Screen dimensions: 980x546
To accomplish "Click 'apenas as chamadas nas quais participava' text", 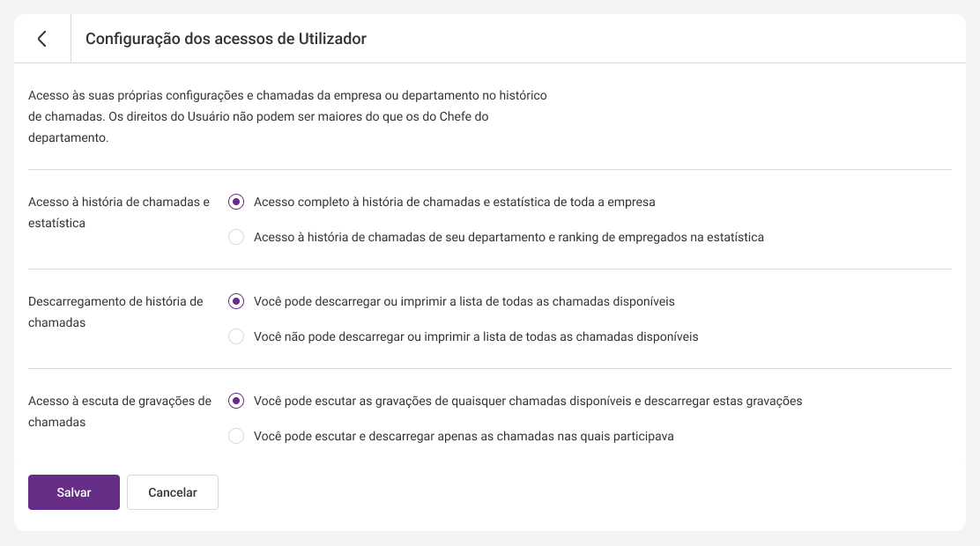I will (x=555, y=436).
